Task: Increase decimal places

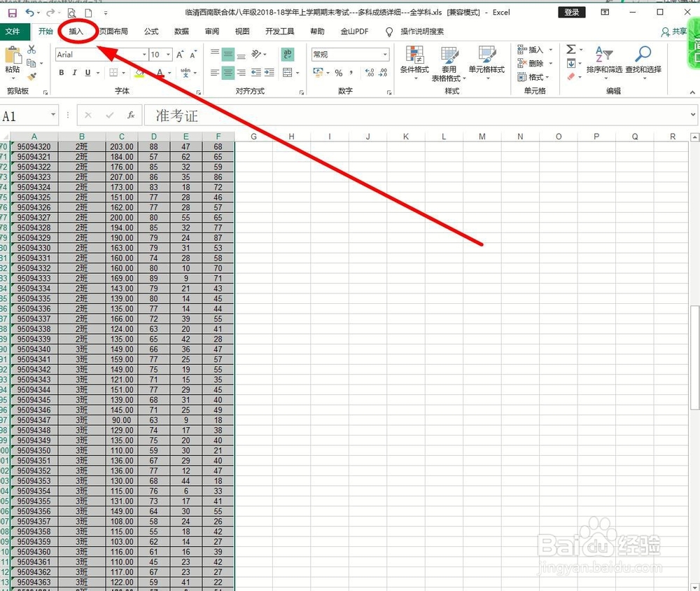Action: 370,72
